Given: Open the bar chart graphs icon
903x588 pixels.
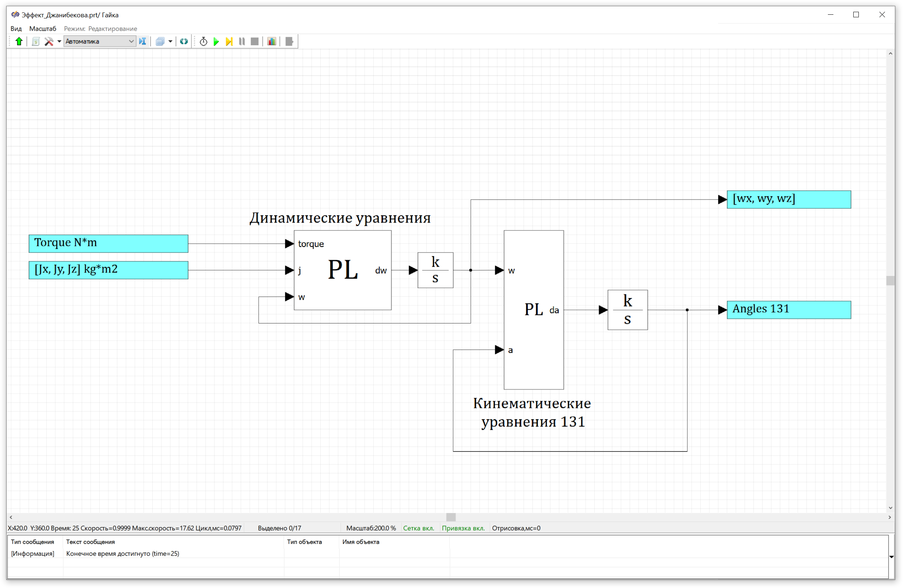Looking at the screenshot, I should [x=272, y=41].
